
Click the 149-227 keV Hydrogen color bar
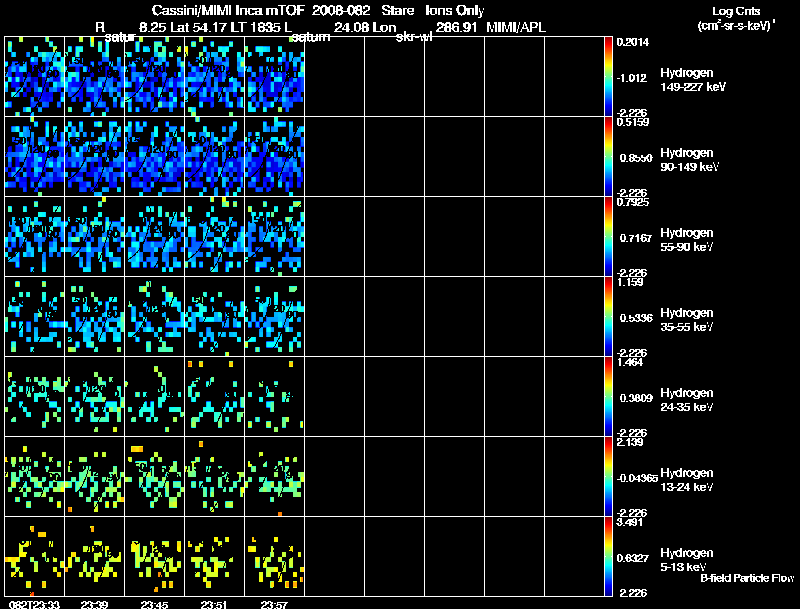click(x=609, y=76)
